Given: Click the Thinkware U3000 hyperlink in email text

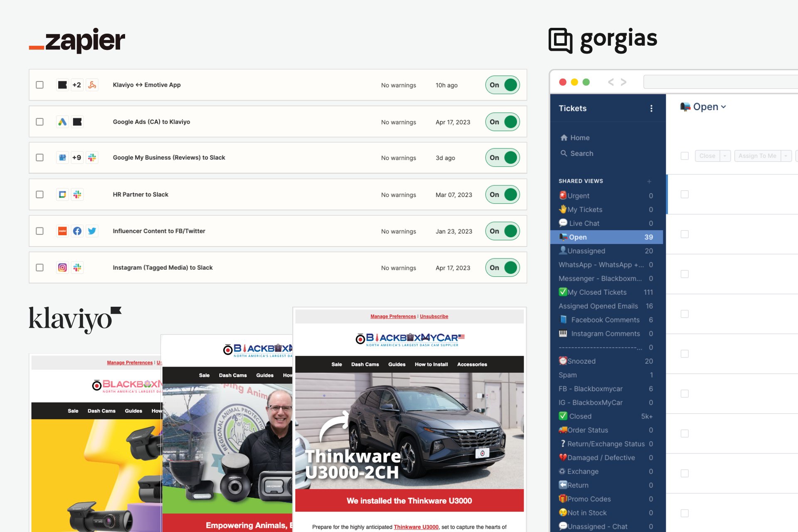Looking at the screenshot, I should [x=416, y=527].
